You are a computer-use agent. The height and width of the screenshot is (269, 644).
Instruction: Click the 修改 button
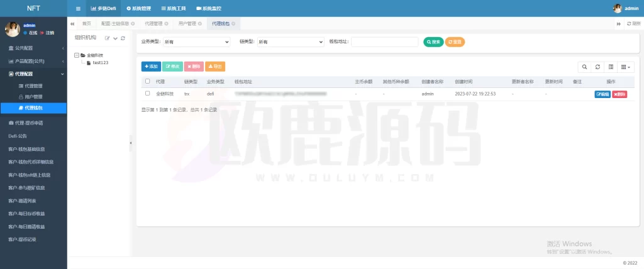(x=172, y=67)
